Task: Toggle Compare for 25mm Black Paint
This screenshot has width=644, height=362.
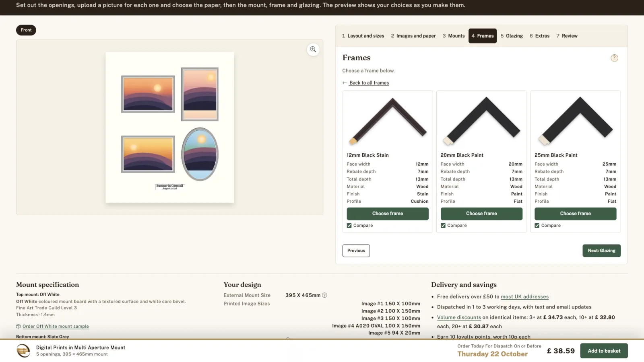Action: click(537, 226)
